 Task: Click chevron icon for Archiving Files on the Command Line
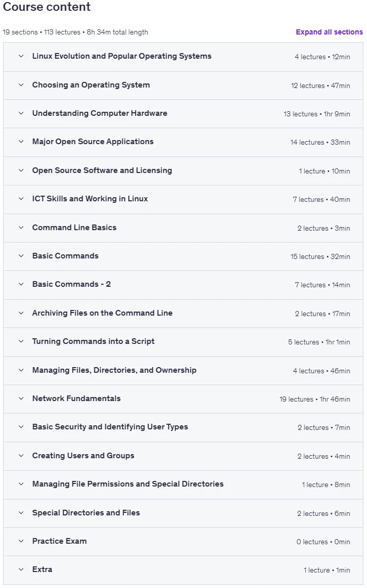tap(21, 313)
